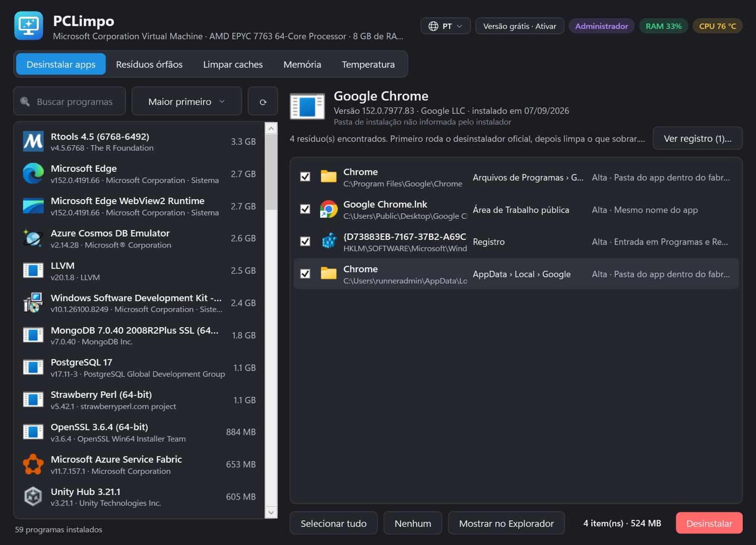756x545 pixels.
Task: Open the Temperatura tab
Action: click(x=368, y=65)
